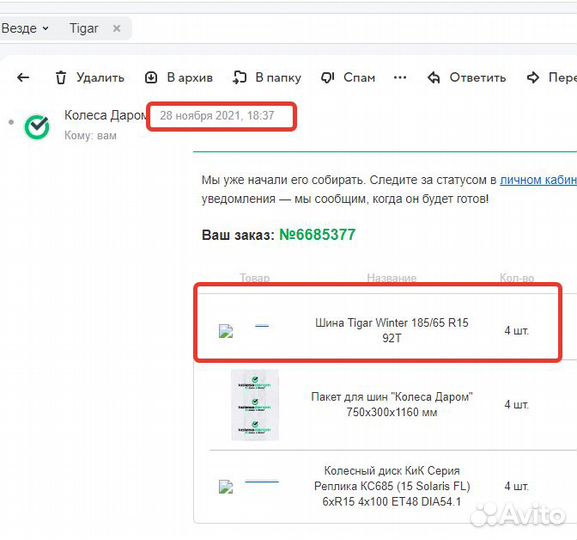This screenshot has width=577, height=540.
Task: Remove the Tigar search filter chip
Action: tap(117, 28)
